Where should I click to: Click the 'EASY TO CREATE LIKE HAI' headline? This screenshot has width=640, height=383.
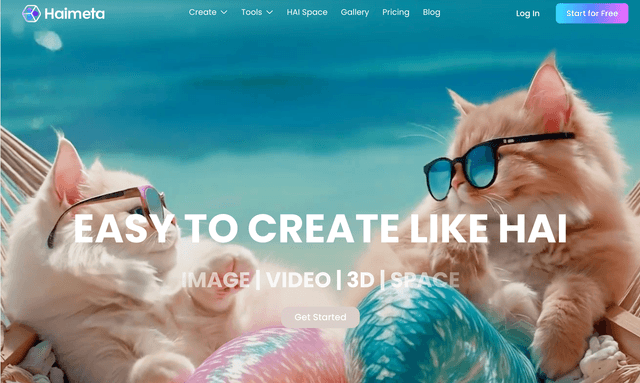click(320, 229)
